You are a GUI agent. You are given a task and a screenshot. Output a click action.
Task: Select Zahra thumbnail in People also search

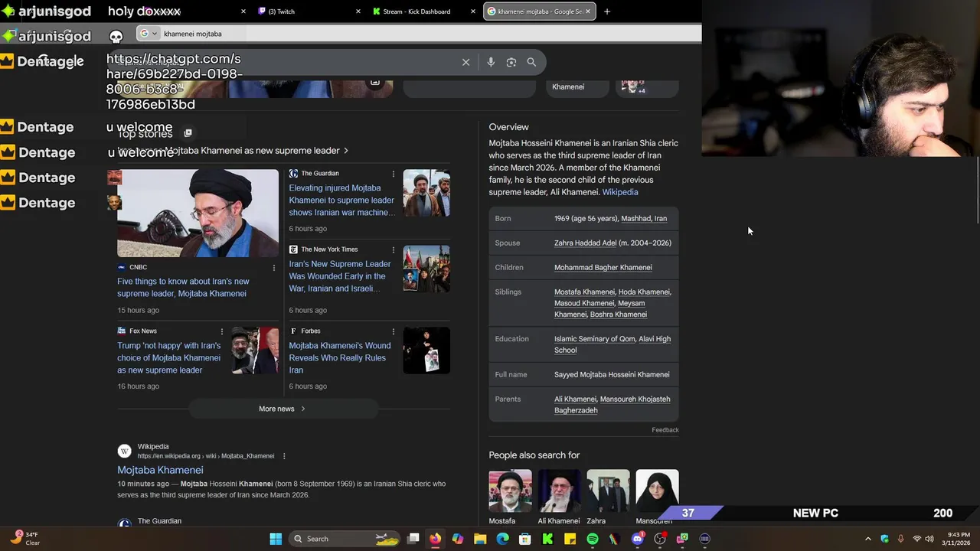tap(608, 491)
